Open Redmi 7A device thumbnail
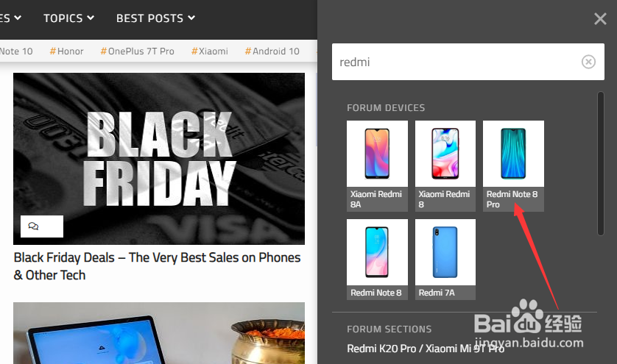The image size is (617, 364). tap(445, 260)
